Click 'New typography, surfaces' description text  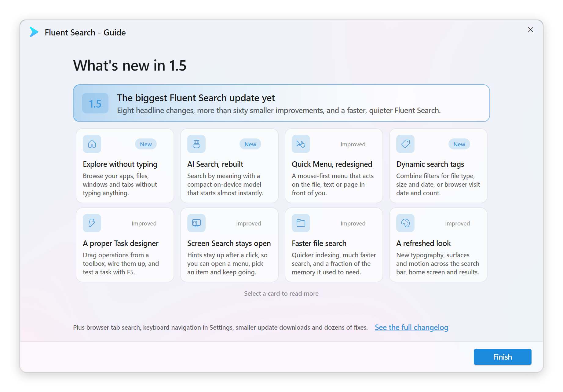coord(437,264)
